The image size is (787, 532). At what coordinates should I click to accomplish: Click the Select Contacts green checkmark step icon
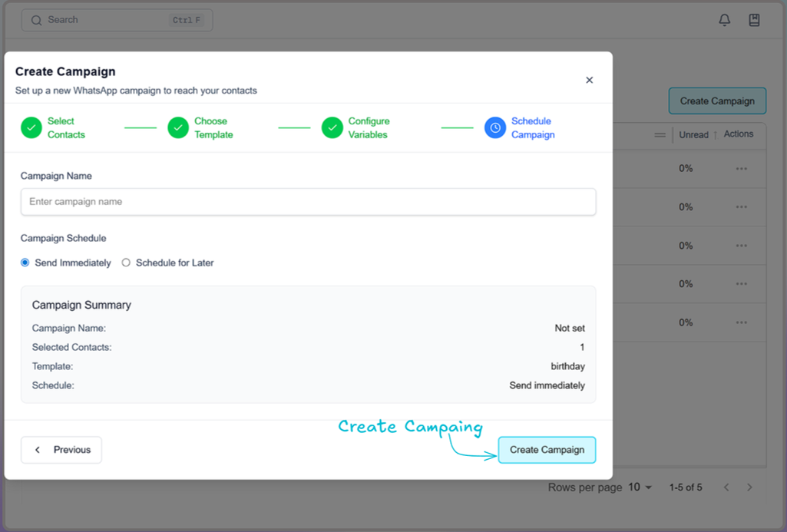pos(31,128)
